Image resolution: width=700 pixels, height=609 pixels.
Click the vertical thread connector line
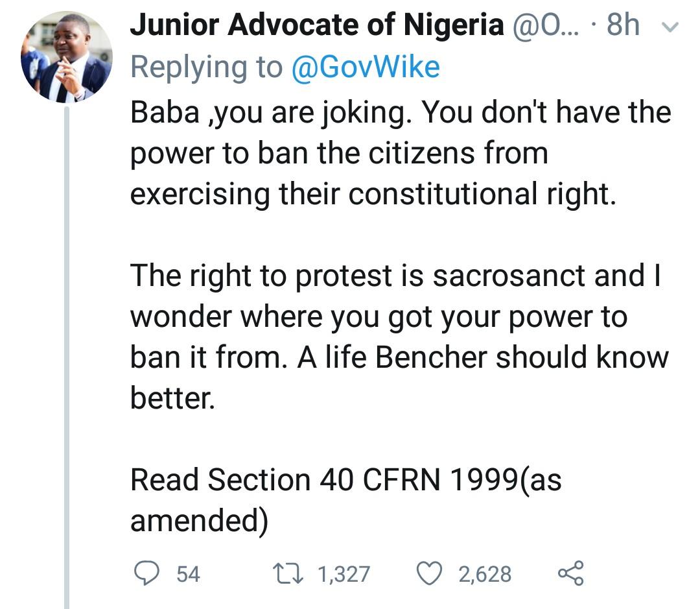(66, 357)
